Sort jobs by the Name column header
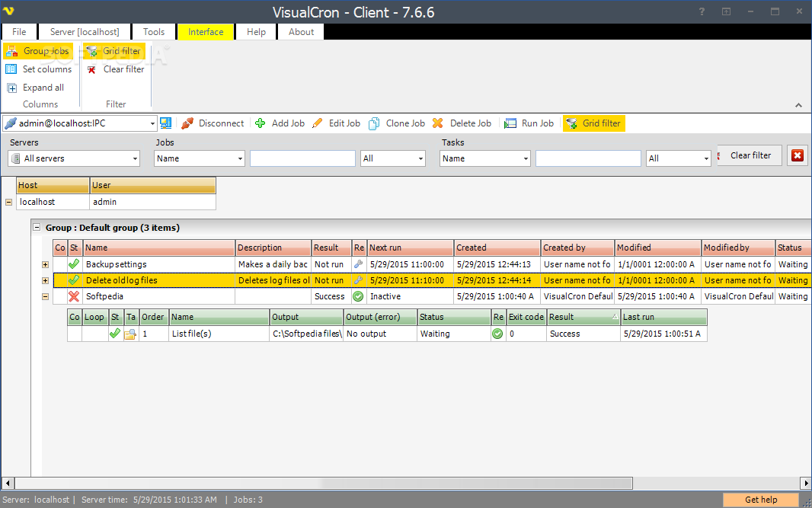 click(x=159, y=248)
